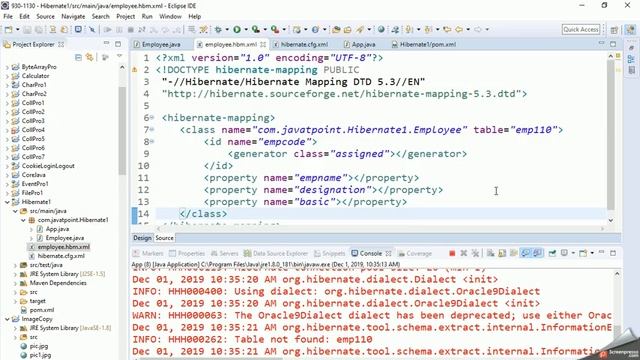
Task: Switch to the Design editor view
Action: point(142,238)
